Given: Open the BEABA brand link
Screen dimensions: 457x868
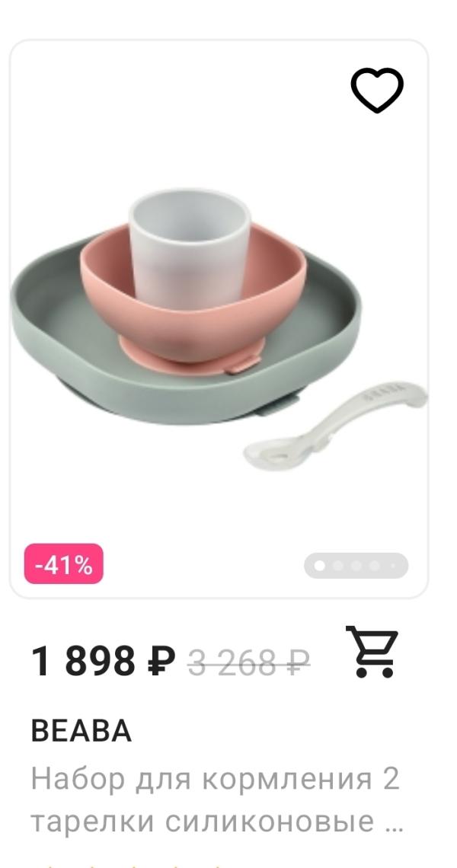Looking at the screenshot, I should [81, 731].
